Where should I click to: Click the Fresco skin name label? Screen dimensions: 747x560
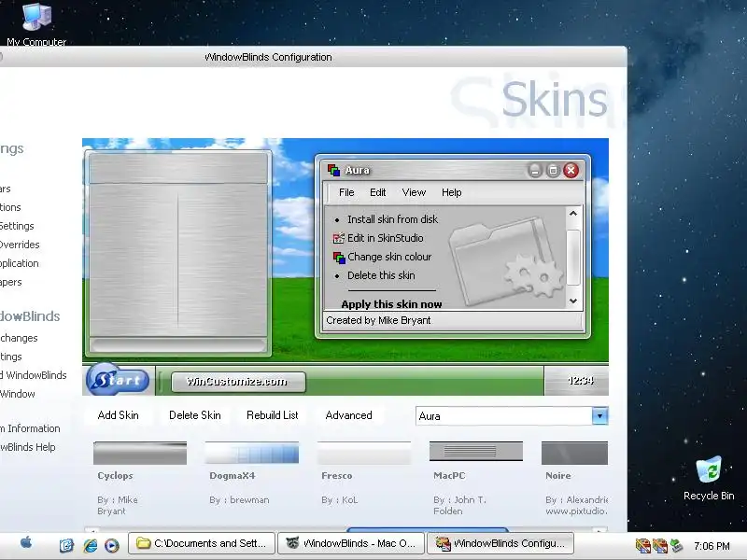coord(337,476)
